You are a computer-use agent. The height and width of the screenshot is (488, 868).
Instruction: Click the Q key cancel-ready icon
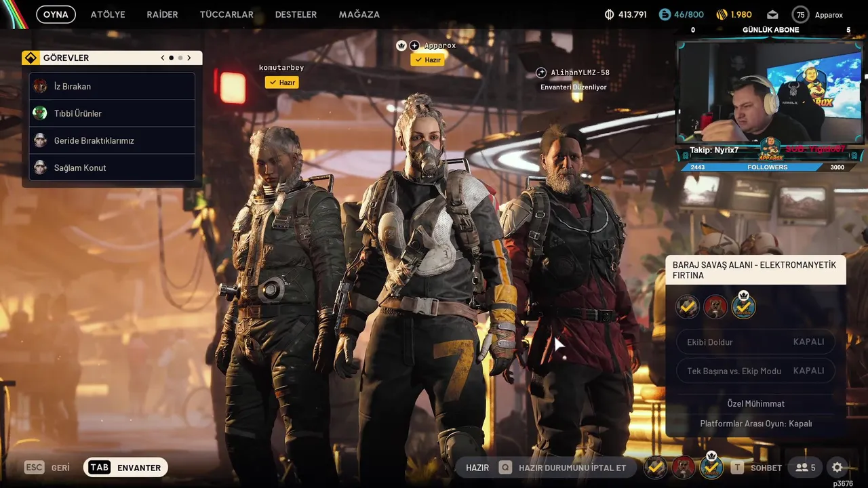(505, 468)
